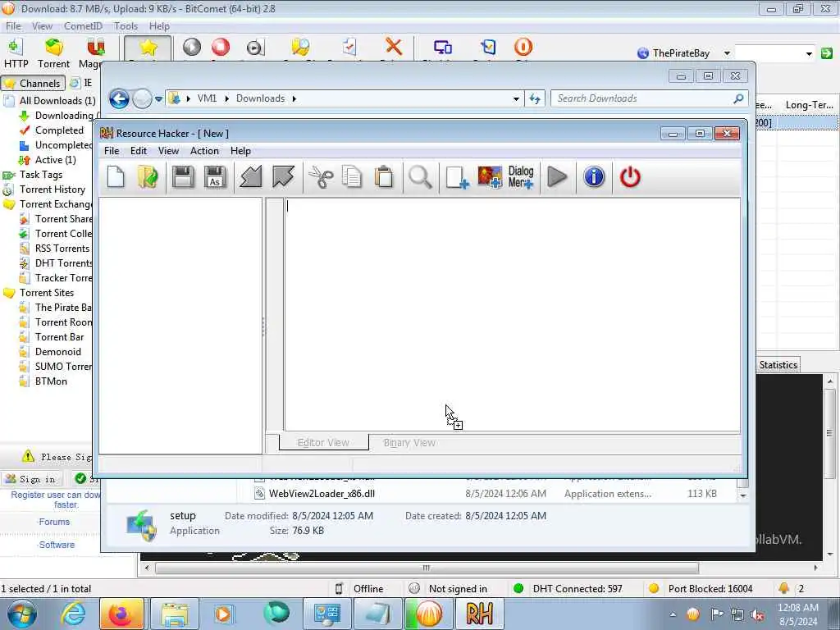This screenshot has height=630, width=840.
Task: Open Resource Hacker Edit menu
Action: 138,151
